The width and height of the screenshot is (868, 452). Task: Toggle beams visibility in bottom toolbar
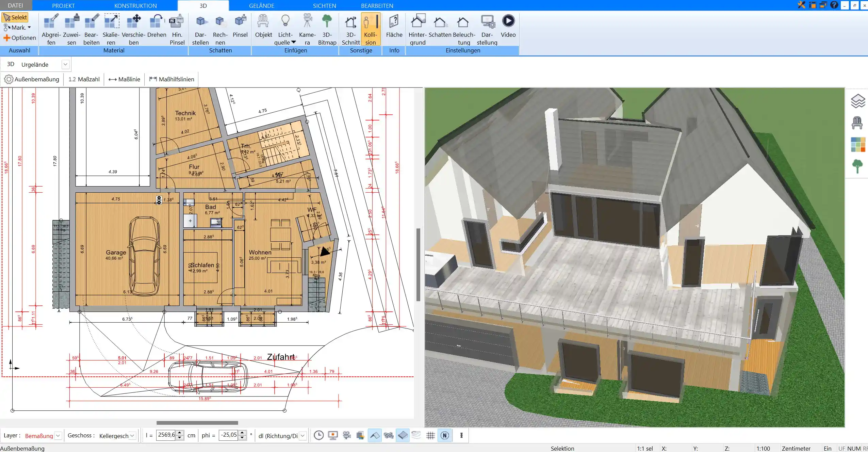click(389, 435)
